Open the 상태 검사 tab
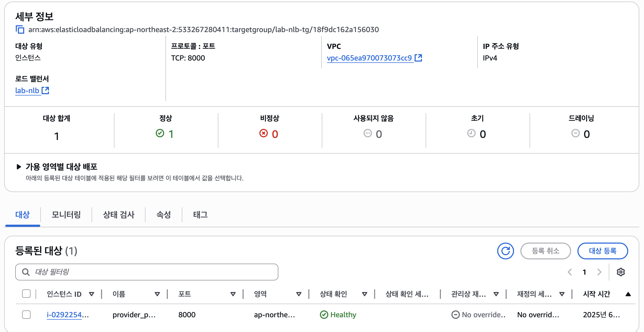 click(x=119, y=215)
